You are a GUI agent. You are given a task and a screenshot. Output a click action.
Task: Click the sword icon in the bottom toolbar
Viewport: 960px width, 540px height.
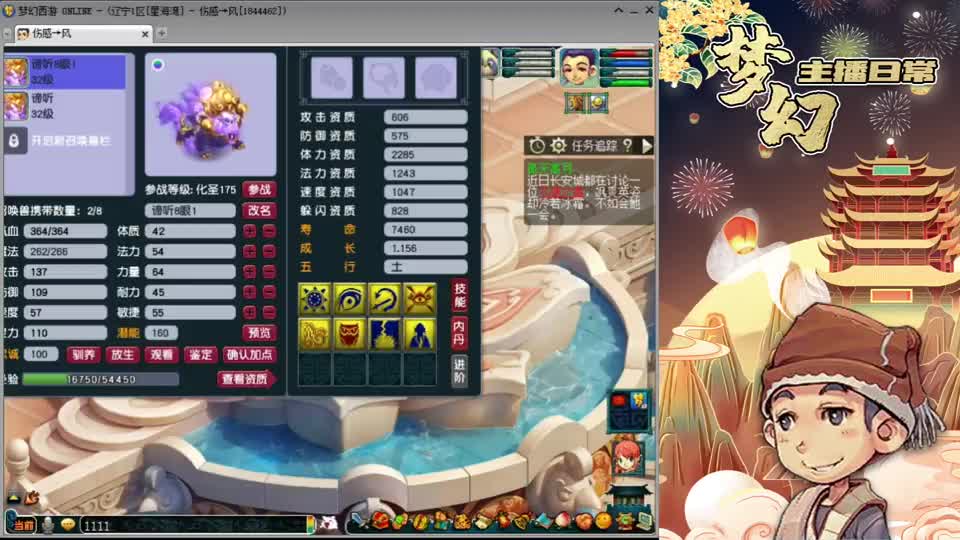[x=358, y=520]
